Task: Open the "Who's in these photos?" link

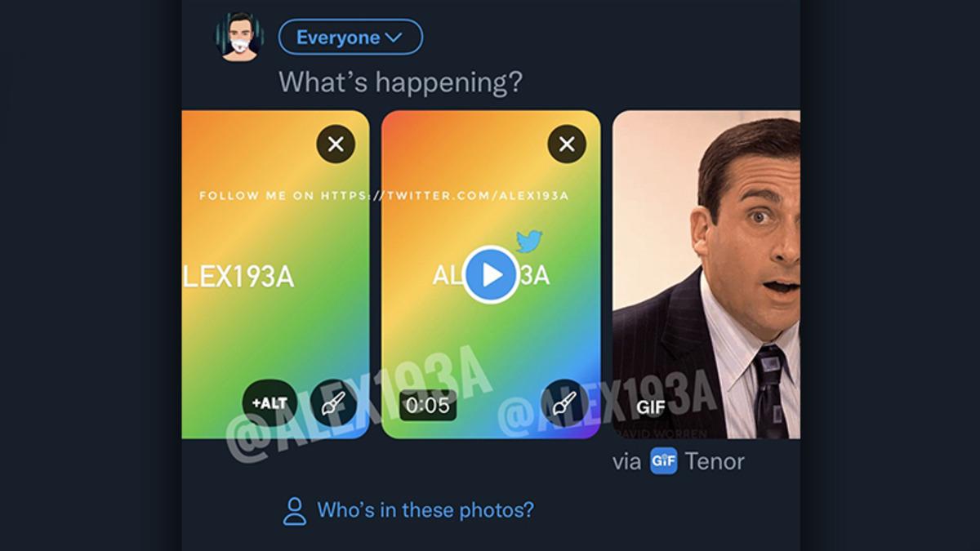Action: click(425, 510)
